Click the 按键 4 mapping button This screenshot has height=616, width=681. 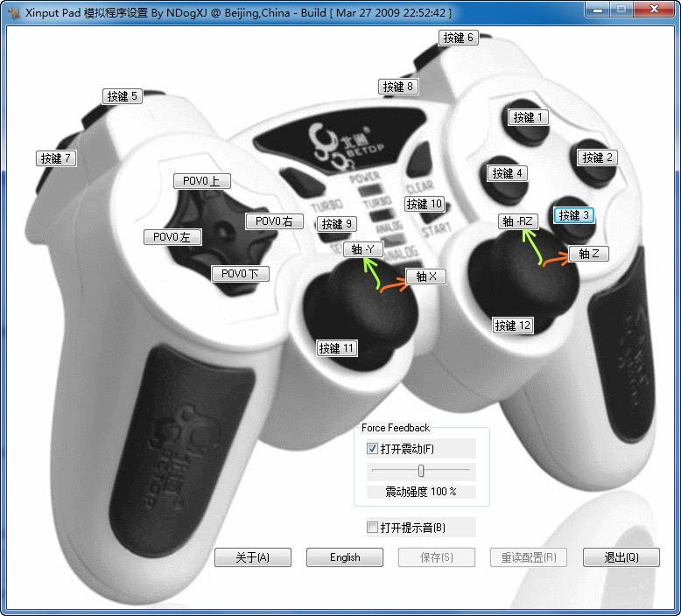click(508, 173)
